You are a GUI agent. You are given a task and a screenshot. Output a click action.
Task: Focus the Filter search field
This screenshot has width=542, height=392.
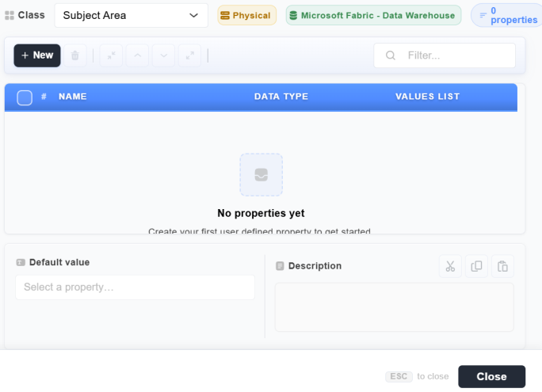tap(445, 55)
